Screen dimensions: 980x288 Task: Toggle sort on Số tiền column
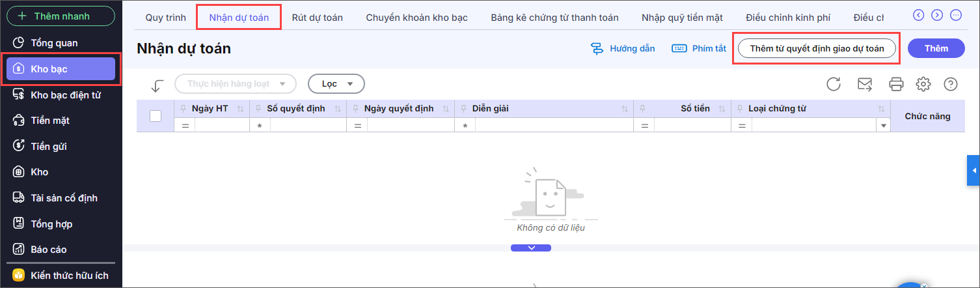click(722, 109)
